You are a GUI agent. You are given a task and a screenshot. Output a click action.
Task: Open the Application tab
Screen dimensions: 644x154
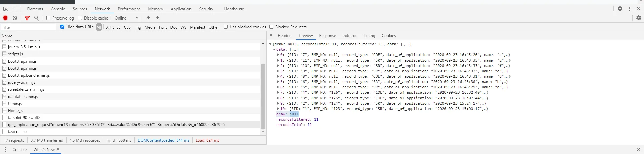(x=181, y=9)
